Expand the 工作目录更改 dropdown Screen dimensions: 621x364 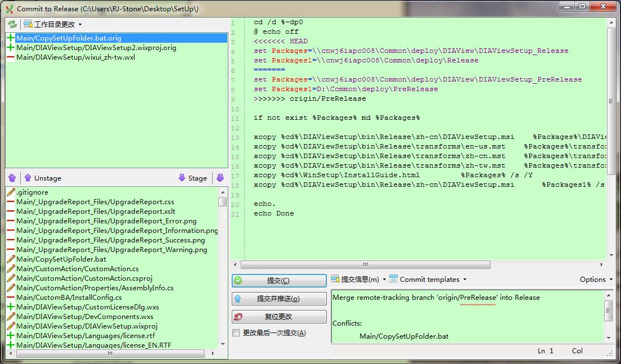pos(54,24)
